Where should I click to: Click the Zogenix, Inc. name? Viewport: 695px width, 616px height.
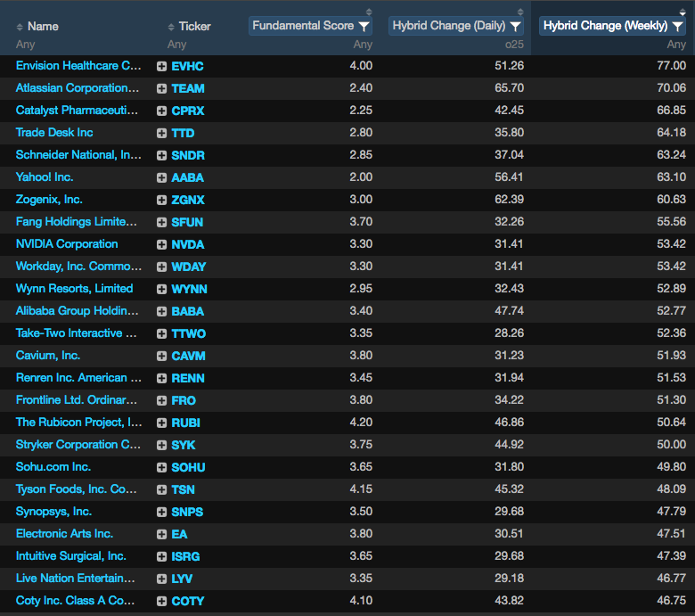click(x=49, y=199)
